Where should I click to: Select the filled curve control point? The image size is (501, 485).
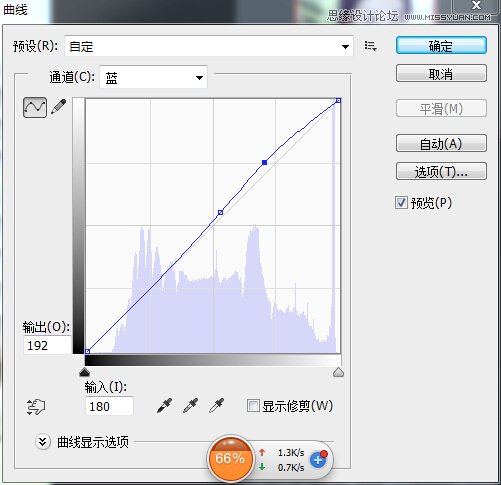[x=264, y=162]
